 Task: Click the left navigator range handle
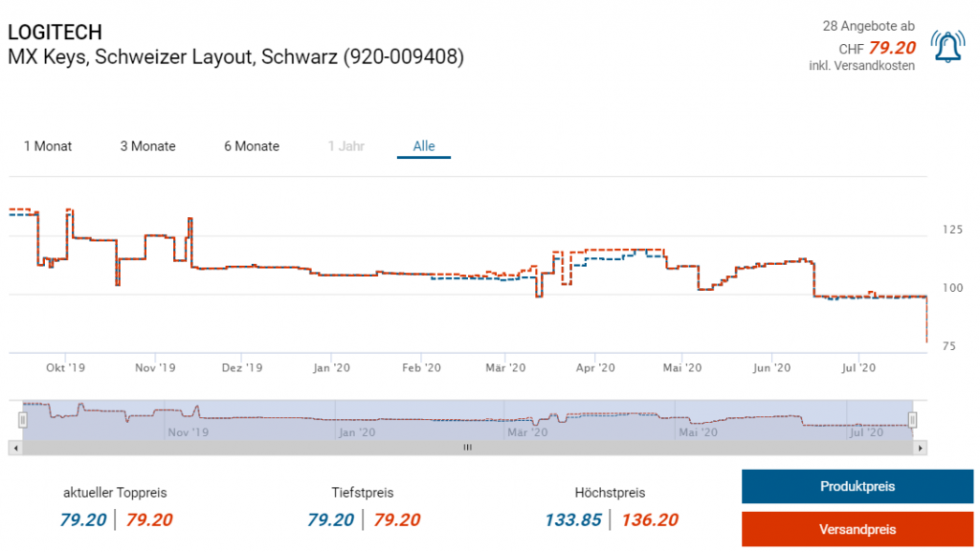23,420
